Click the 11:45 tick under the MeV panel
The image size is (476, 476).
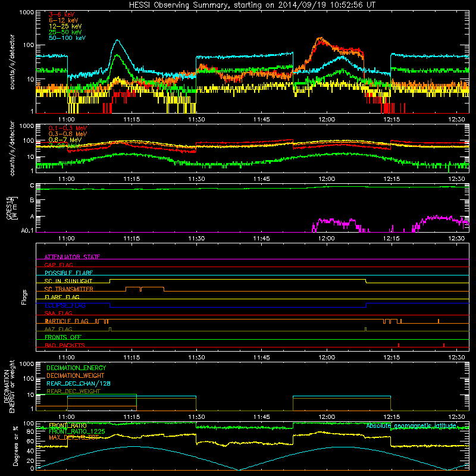coord(261,179)
